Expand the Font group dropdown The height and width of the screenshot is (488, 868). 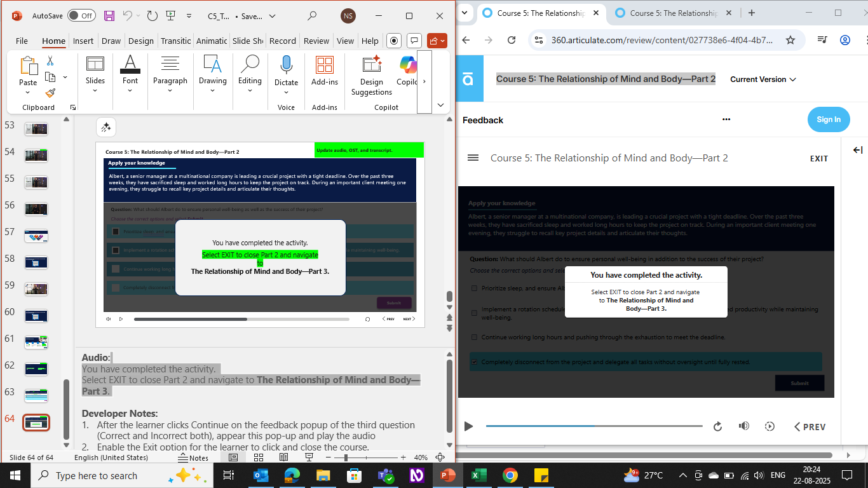click(x=130, y=91)
